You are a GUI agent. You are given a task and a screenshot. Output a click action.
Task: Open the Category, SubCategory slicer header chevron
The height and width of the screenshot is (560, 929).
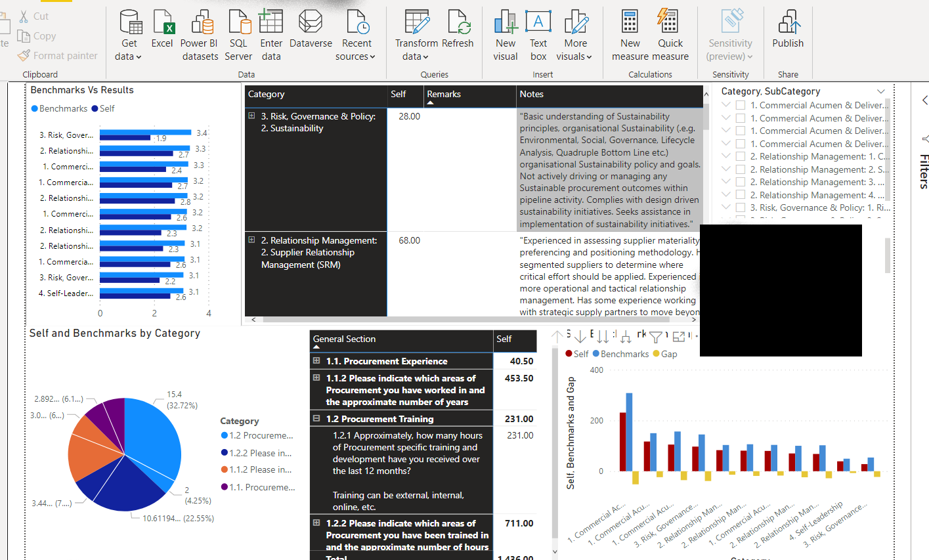(881, 91)
